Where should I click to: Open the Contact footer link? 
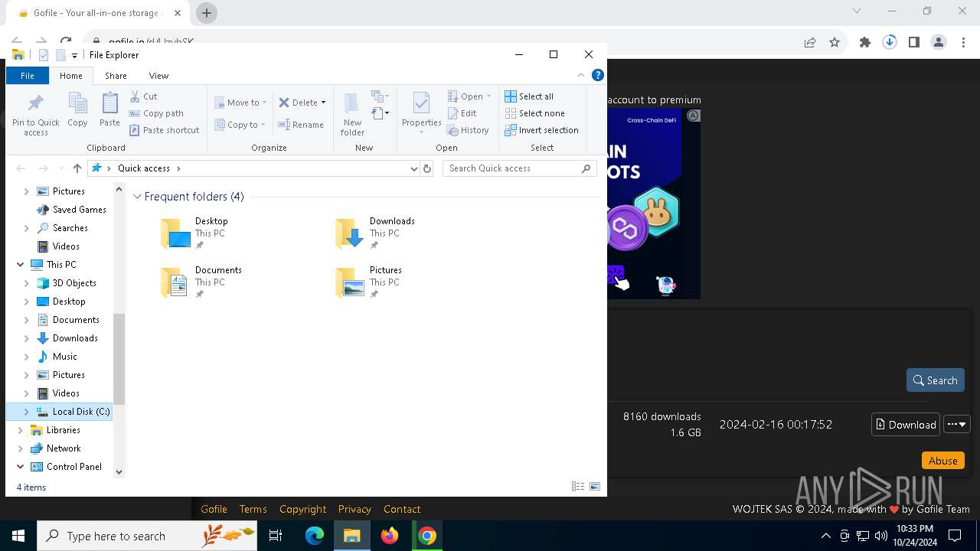402,509
